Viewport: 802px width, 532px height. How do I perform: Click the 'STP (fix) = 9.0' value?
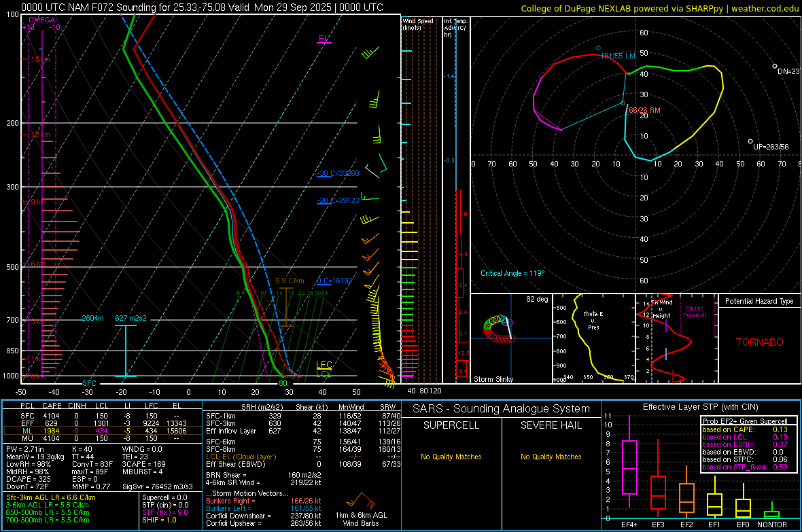click(x=165, y=512)
